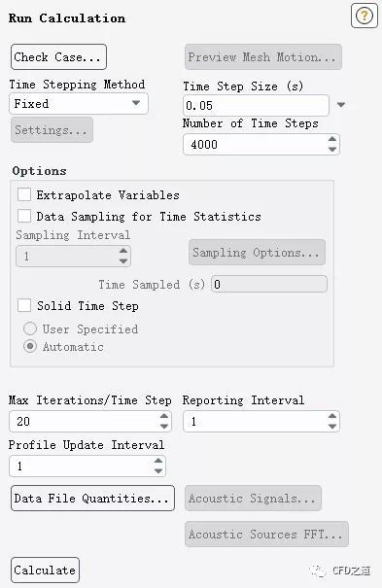Increase Number of Time Steps with up arrow
The height and width of the screenshot is (588, 382).
pos(332,140)
